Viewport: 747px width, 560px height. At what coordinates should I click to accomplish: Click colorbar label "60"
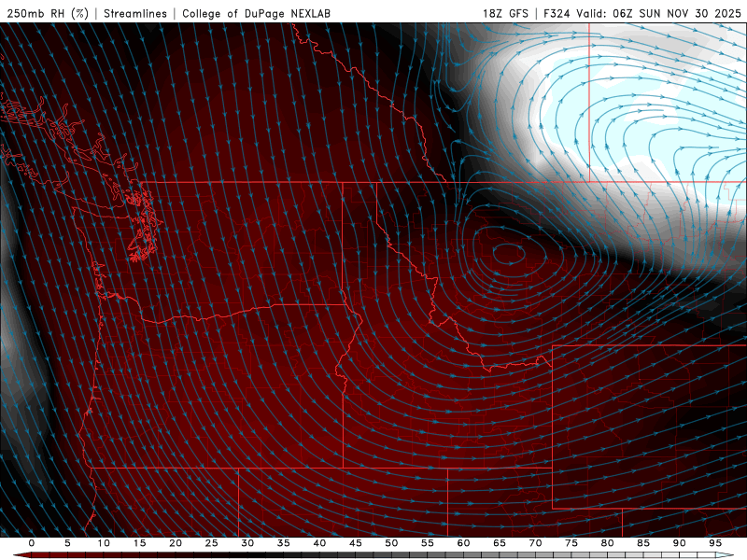(463, 543)
